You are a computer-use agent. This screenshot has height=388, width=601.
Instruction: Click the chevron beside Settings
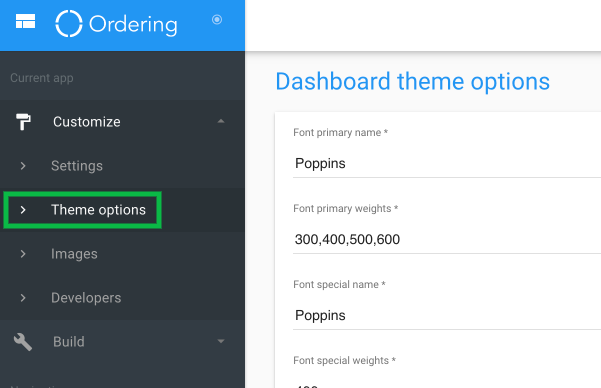click(23, 166)
